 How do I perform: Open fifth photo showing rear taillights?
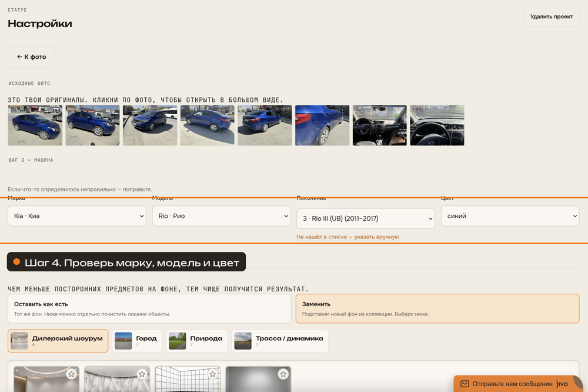(265, 125)
